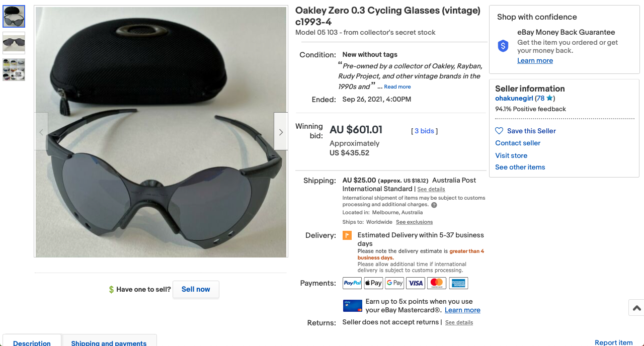
Task: Expand condition text with Read more
Action: (397, 87)
